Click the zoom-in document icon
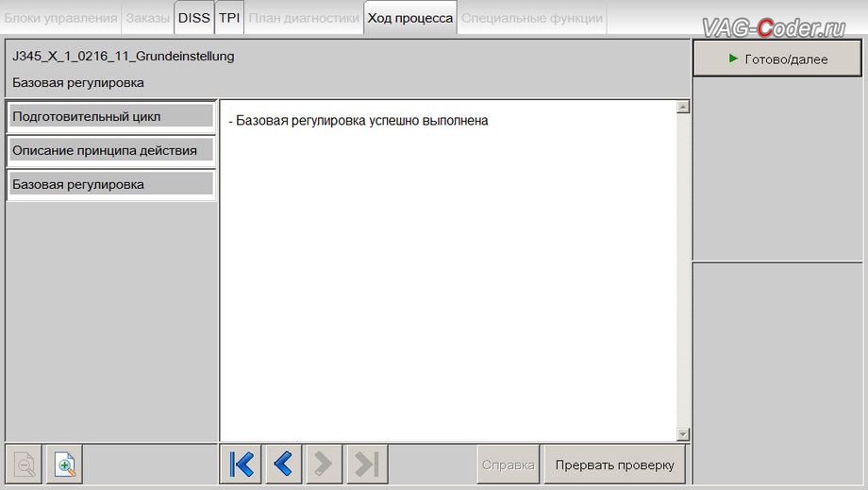This screenshot has width=868, height=490. 65,464
